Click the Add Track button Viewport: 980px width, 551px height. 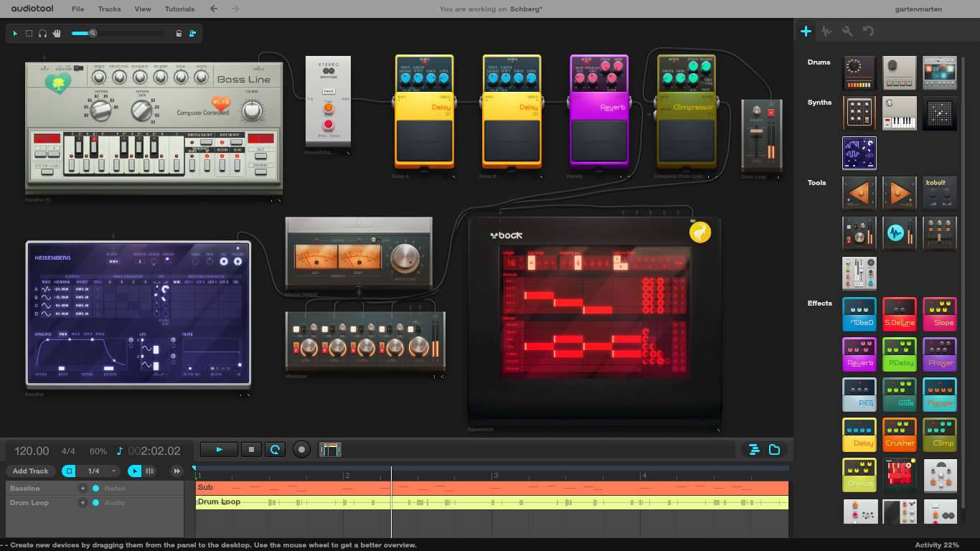30,471
